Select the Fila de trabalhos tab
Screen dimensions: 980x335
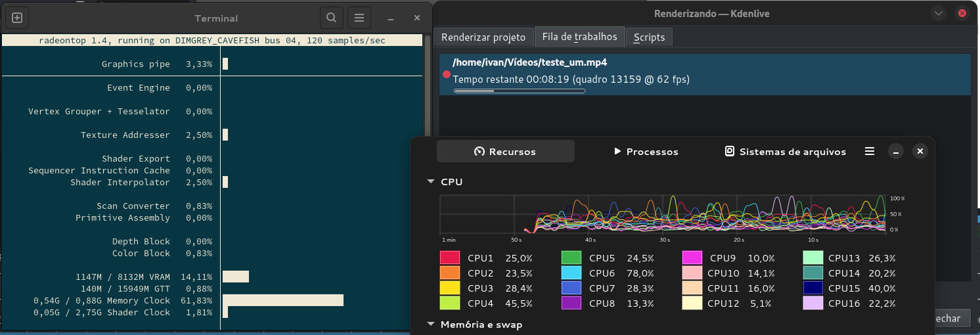click(579, 37)
